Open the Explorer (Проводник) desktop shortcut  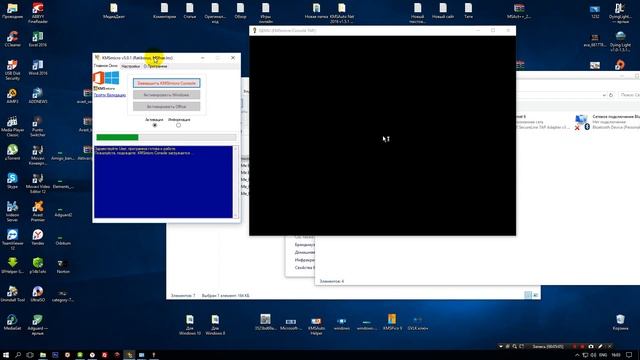(x=12, y=11)
